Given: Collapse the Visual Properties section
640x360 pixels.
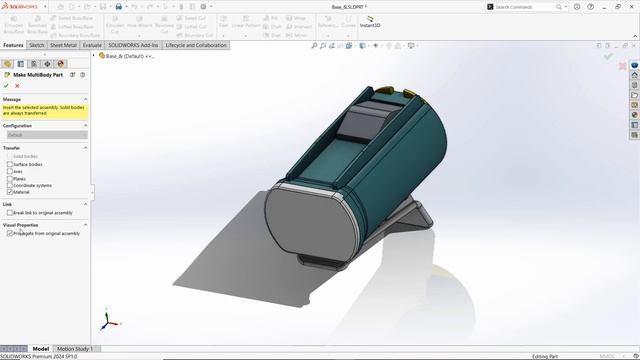Looking at the screenshot, I should point(85,225).
